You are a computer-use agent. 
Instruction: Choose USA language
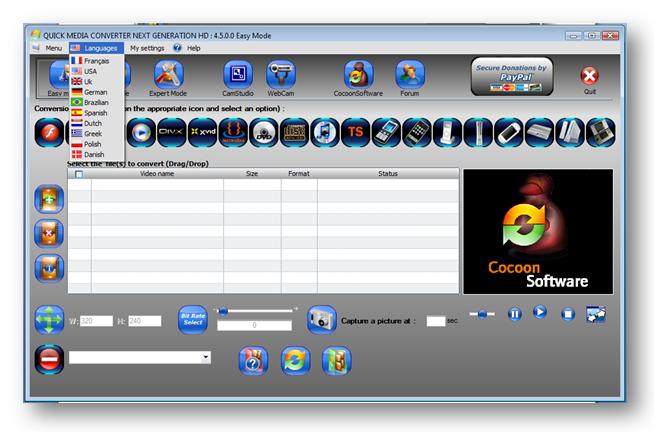coord(96,71)
